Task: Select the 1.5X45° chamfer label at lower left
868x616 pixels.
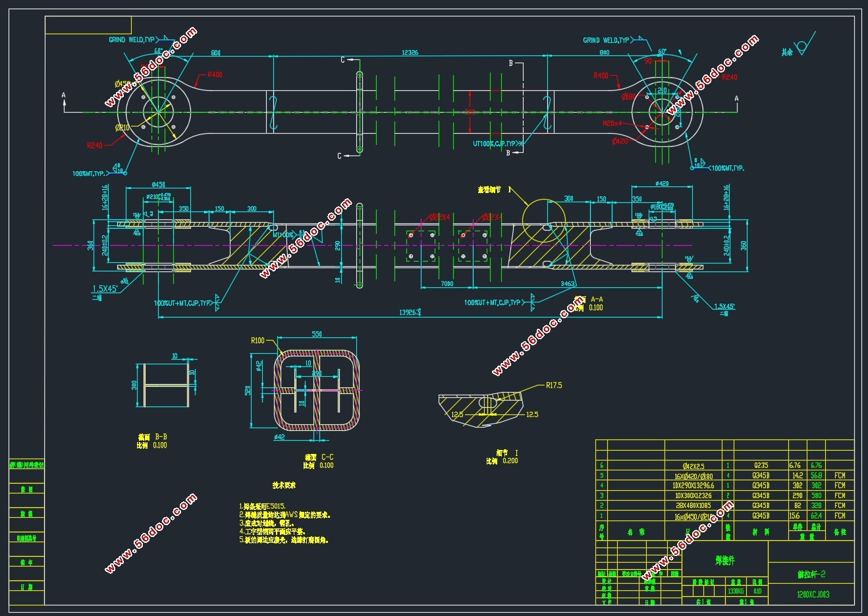Action: pos(105,289)
